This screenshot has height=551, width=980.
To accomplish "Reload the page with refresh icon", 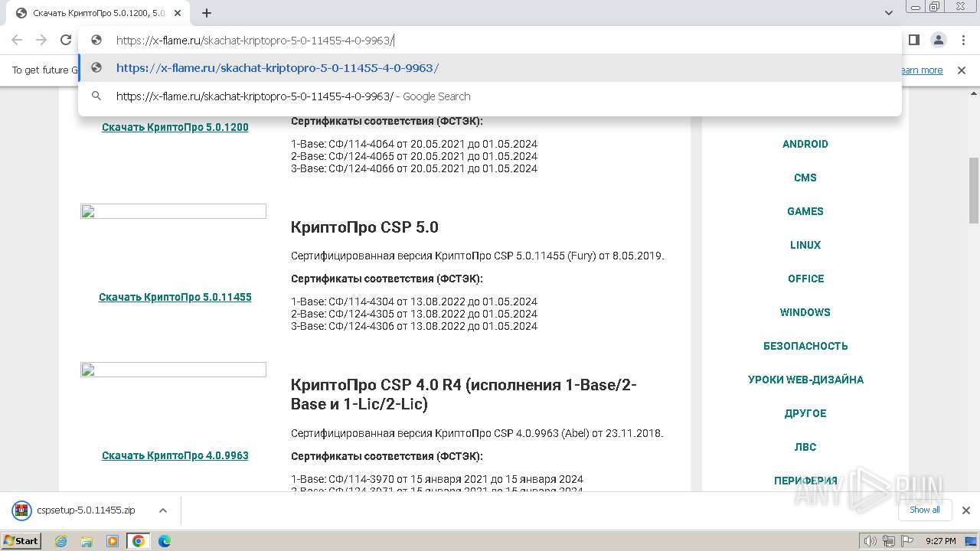I will [x=66, y=40].
